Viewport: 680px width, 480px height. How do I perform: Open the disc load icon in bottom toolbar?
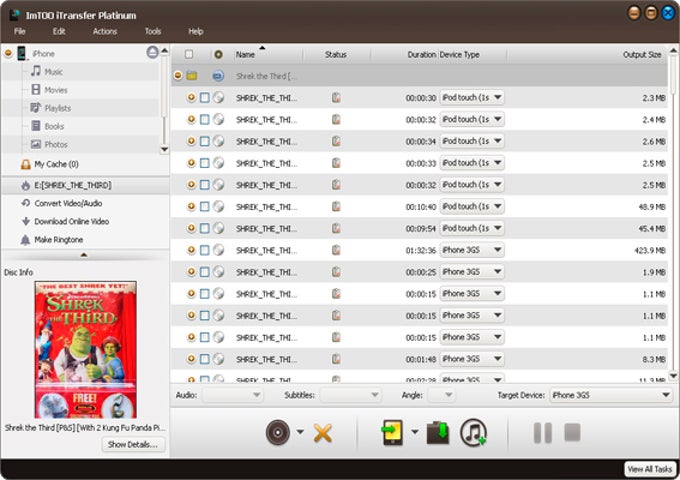pos(278,432)
